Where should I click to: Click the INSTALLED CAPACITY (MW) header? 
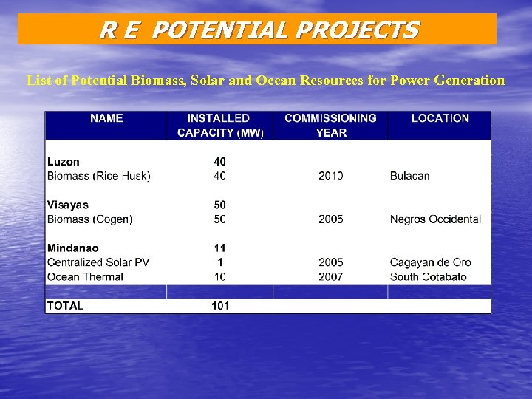point(220,125)
